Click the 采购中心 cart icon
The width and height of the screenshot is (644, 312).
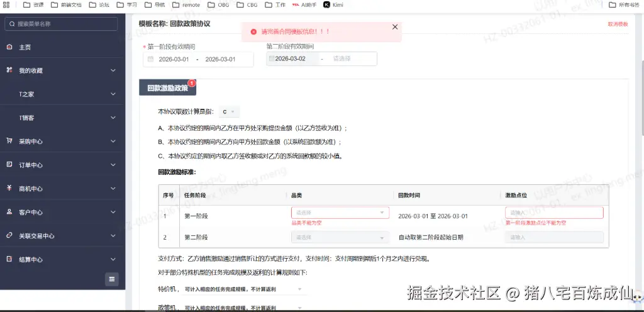pos(9,141)
